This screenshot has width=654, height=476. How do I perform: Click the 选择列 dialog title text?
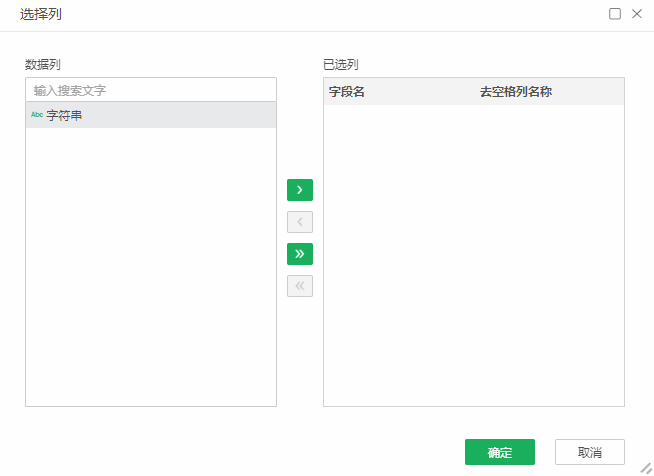click(40, 14)
